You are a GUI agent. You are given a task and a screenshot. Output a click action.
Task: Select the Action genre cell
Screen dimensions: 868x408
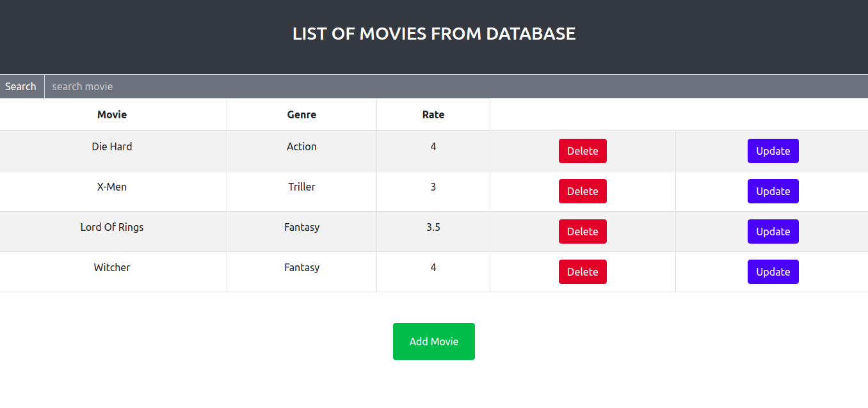tap(301, 146)
